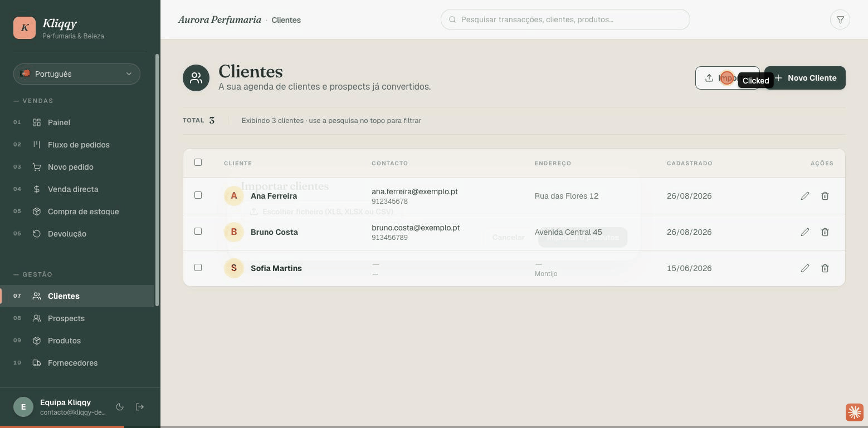Navigate to Compra de estoque
This screenshot has height=428, width=868.
coord(77,211)
